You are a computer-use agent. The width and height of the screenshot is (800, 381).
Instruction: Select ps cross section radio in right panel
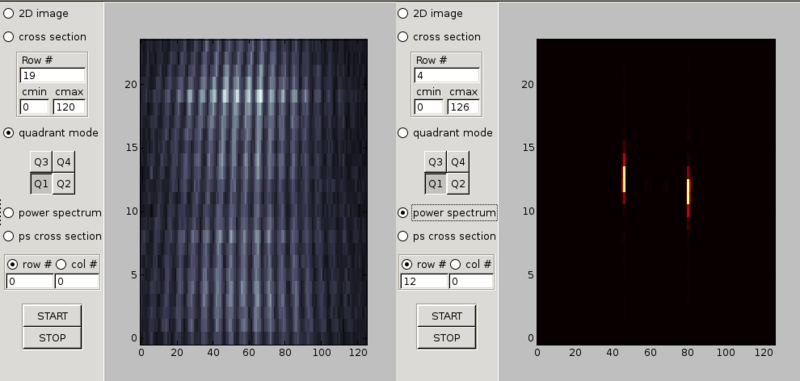[403, 236]
